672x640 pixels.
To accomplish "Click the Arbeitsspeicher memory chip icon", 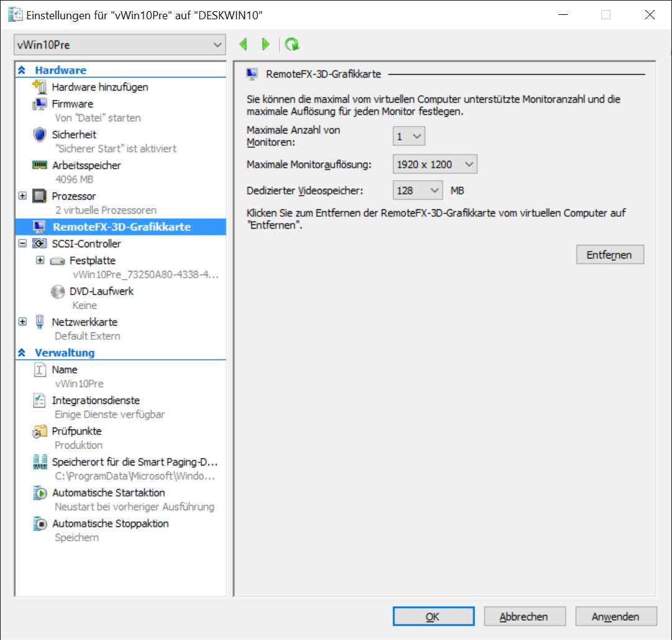I will [39, 165].
